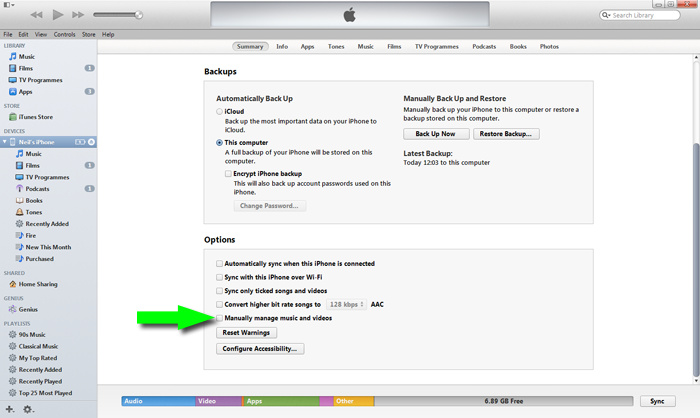The image size is (700, 418).
Task: Open the Controls menu
Action: click(x=64, y=34)
